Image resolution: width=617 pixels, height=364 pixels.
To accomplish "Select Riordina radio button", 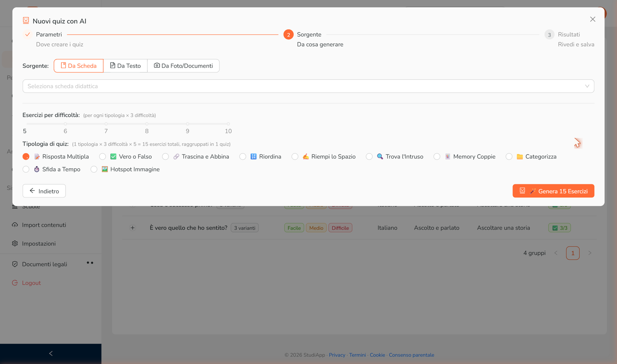I will point(243,157).
